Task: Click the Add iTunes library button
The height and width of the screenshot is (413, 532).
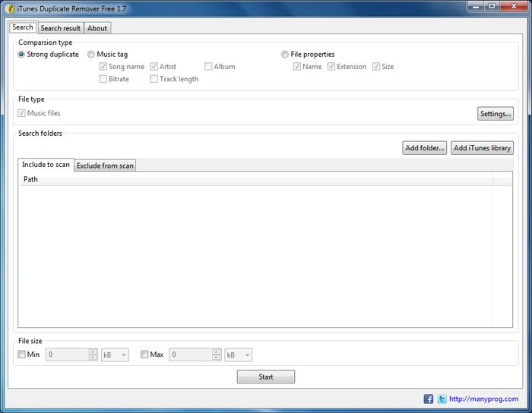Action: (482, 148)
